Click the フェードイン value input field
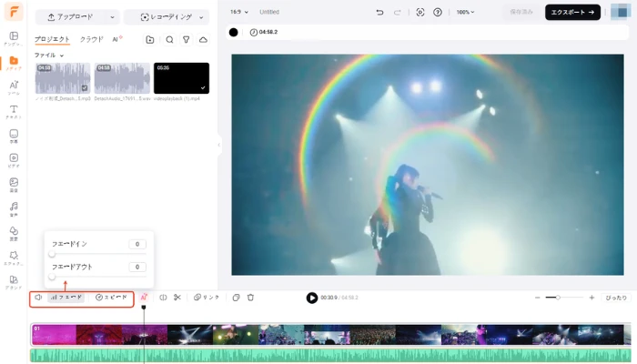The image size is (637, 364). pos(137,244)
